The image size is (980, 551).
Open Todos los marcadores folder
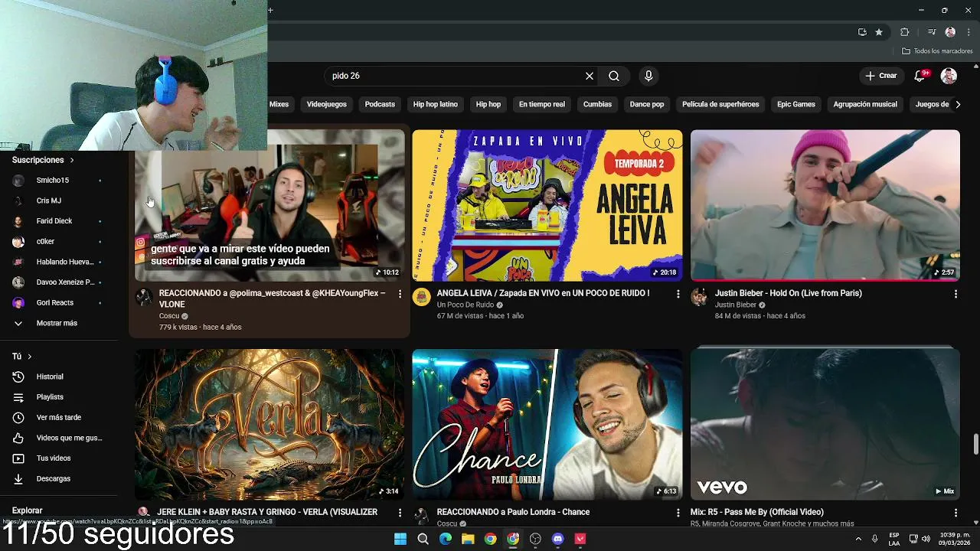(937, 51)
